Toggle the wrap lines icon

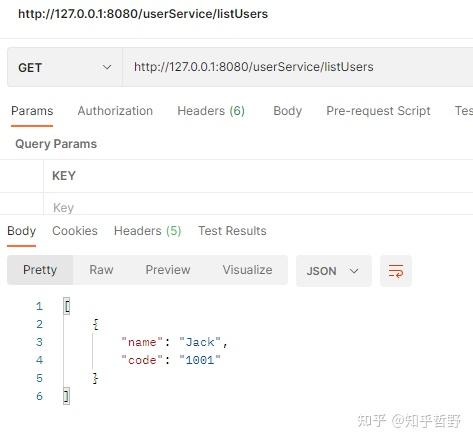pos(396,271)
